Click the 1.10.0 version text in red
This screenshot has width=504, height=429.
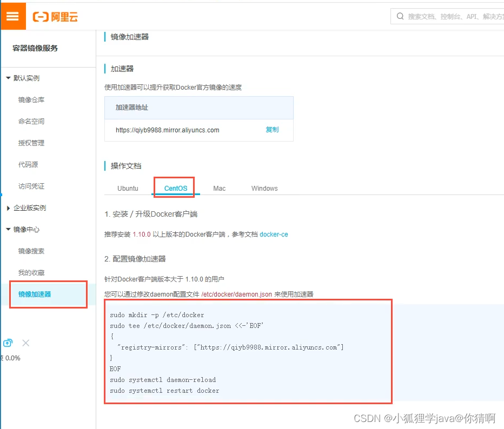tap(142, 234)
